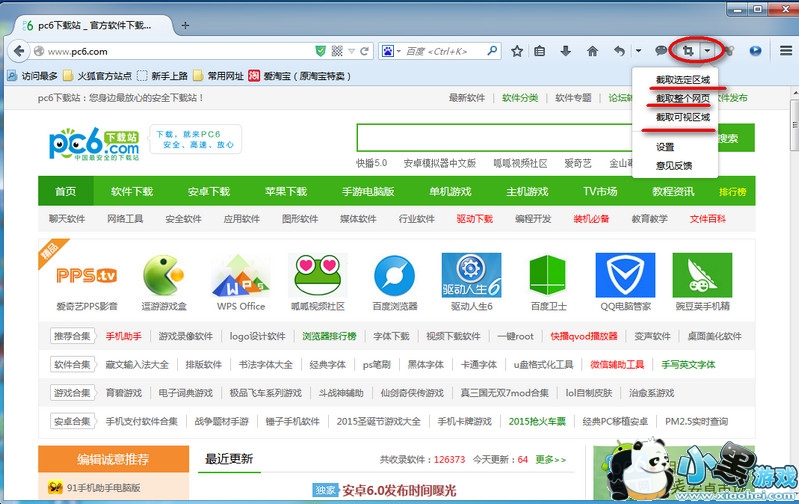This screenshot has width=799, height=504.
Task: Open the QQ电脑管家 shield icon
Action: click(625, 276)
